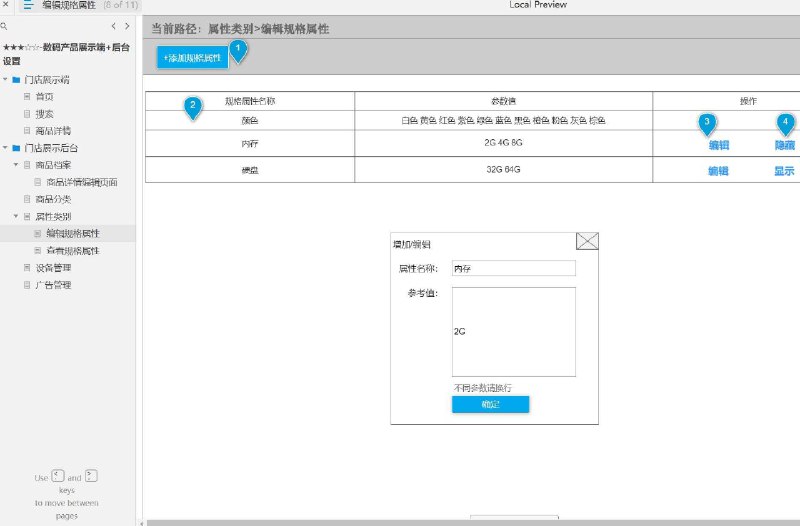800x526 pixels.
Task: Collapse the 商品档案 tree node
Action: [x=16, y=165]
